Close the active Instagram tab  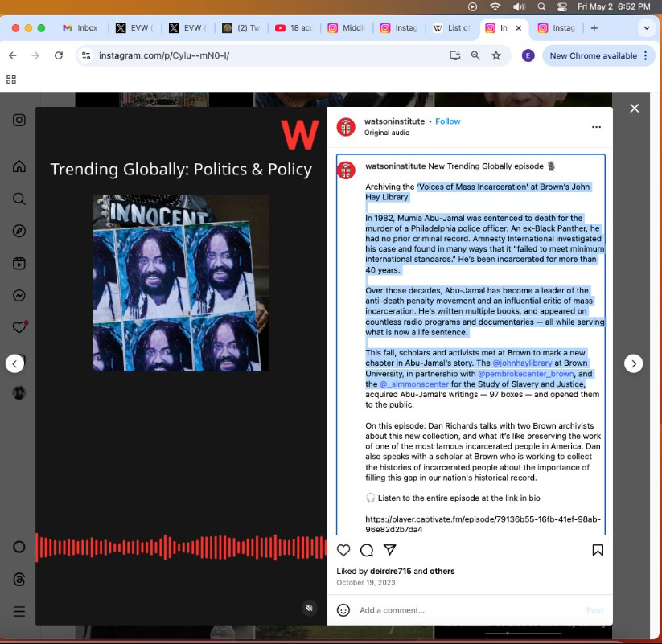(519, 28)
